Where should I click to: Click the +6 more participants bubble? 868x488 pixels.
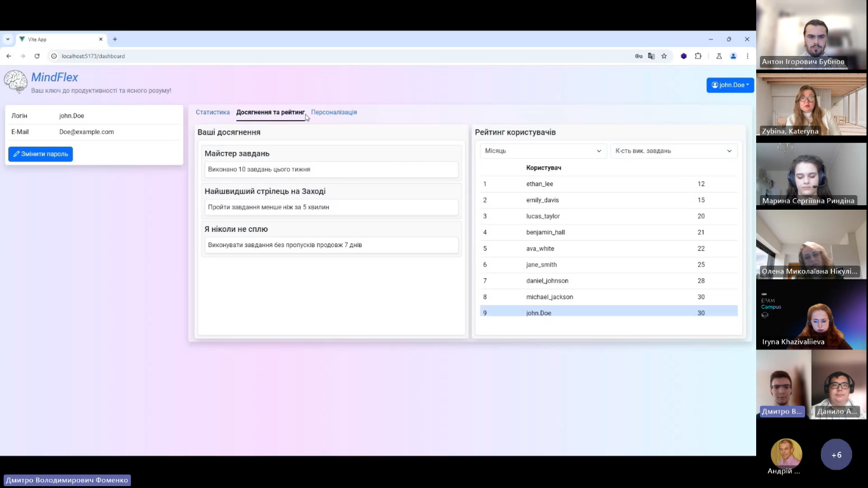(x=836, y=455)
